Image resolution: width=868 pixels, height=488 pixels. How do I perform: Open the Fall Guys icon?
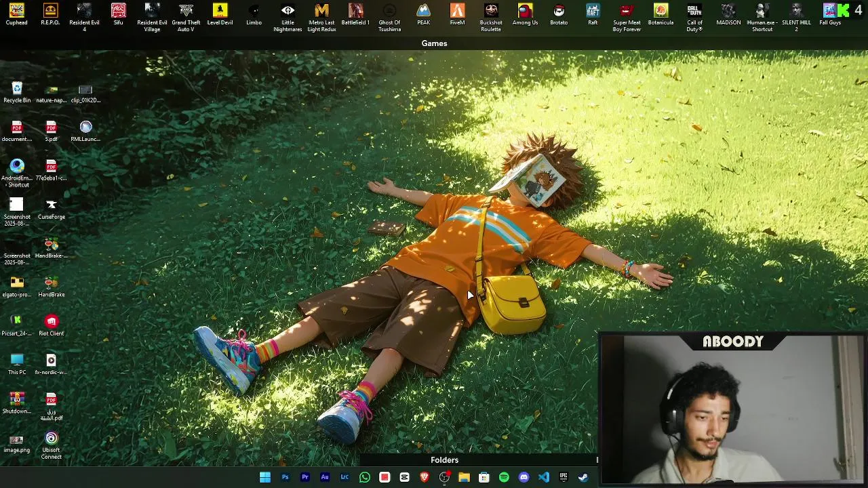coord(830,14)
